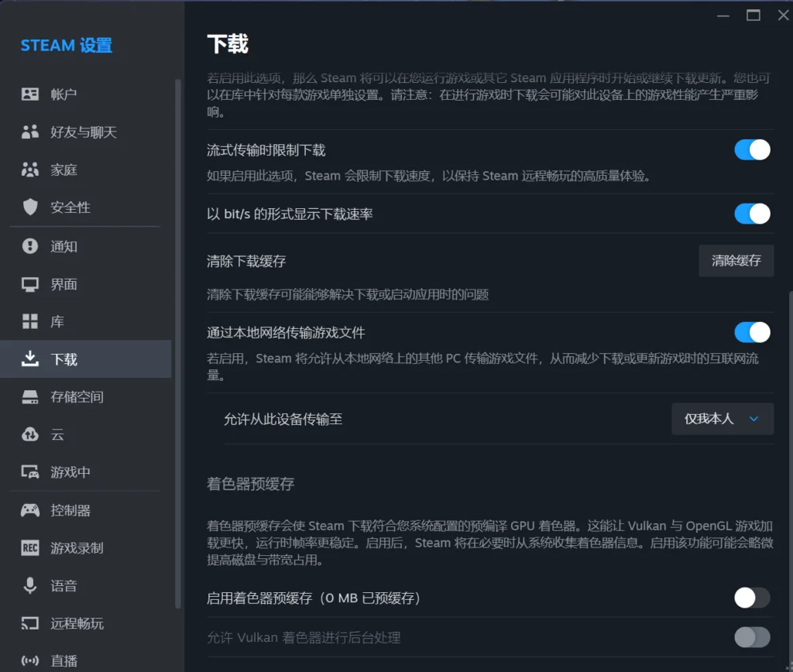The height and width of the screenshot is (672, 793).
Task: Open the 仅我本人 transfer permission dropdown
Action: click(723, 419)
